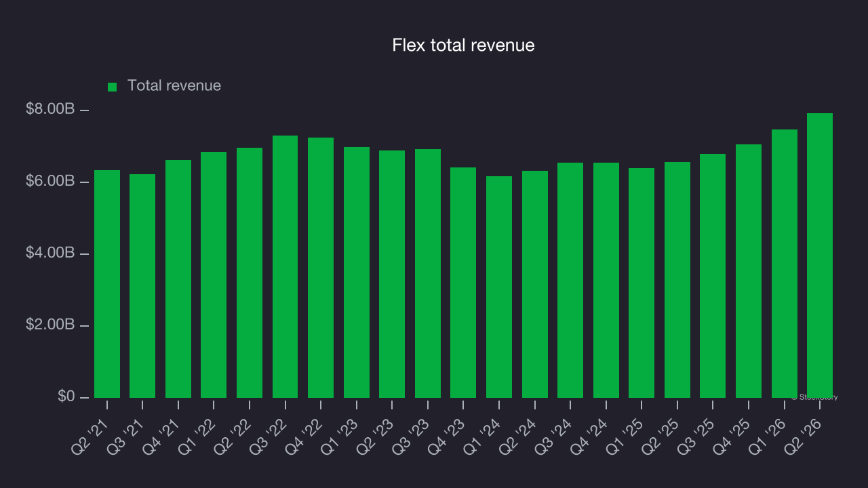Select the bar for Q1 '26
This screenshot has width=868, height=488.
click(x=785, y=264)
